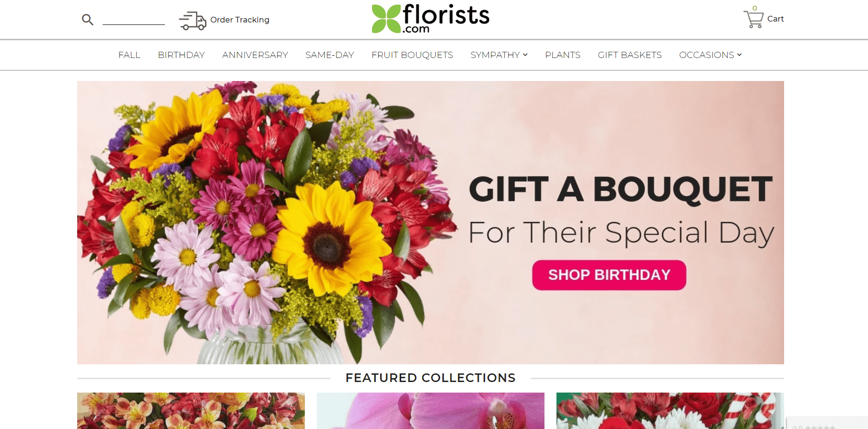This screenshot has height=429, width=868.
Task: Open the red candy cane bouquet thumbnail
Action: [x=670, y=410]
